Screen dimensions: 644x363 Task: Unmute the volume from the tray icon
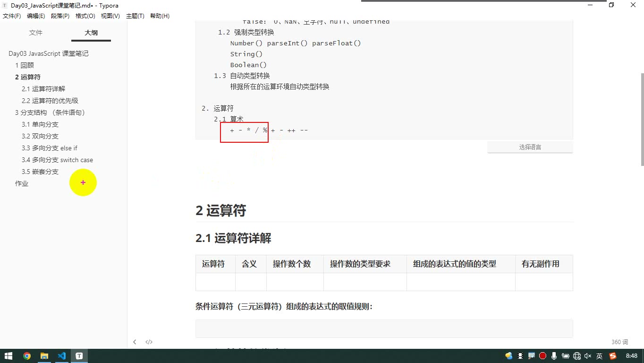click(x=588, y=356)
